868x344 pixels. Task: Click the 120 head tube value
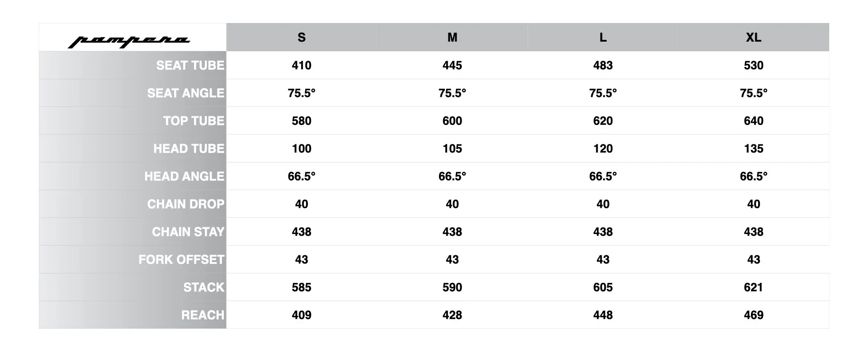603,148
